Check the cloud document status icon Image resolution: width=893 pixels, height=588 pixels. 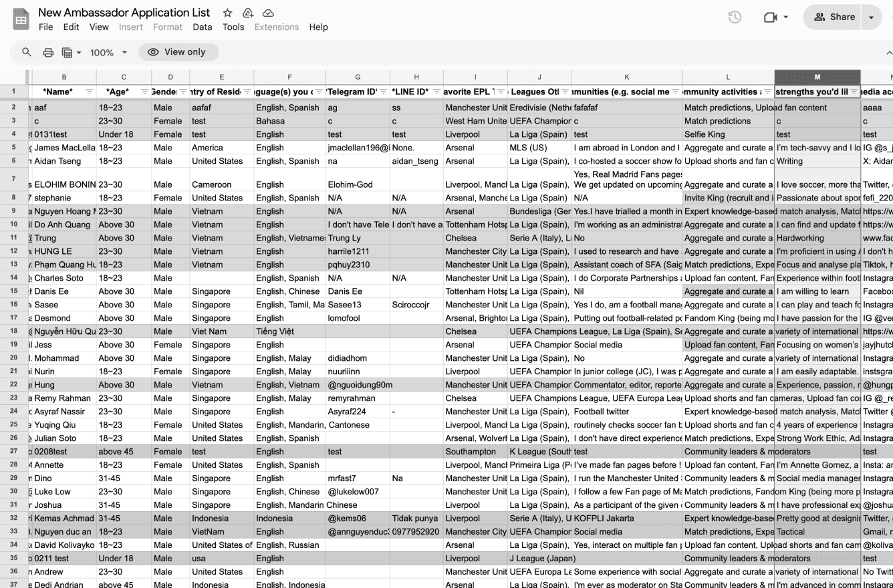268,13
